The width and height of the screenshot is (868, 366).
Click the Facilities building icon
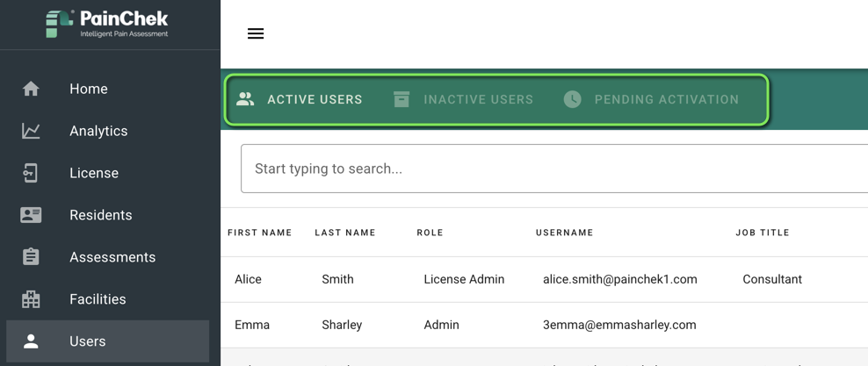click(31, 299)
